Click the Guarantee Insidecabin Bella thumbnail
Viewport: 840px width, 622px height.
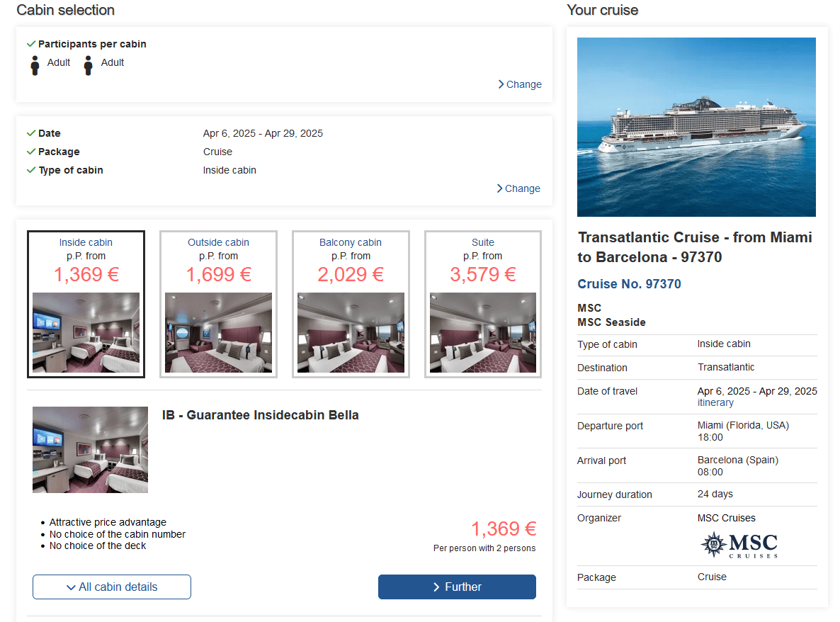coord(90,450)
